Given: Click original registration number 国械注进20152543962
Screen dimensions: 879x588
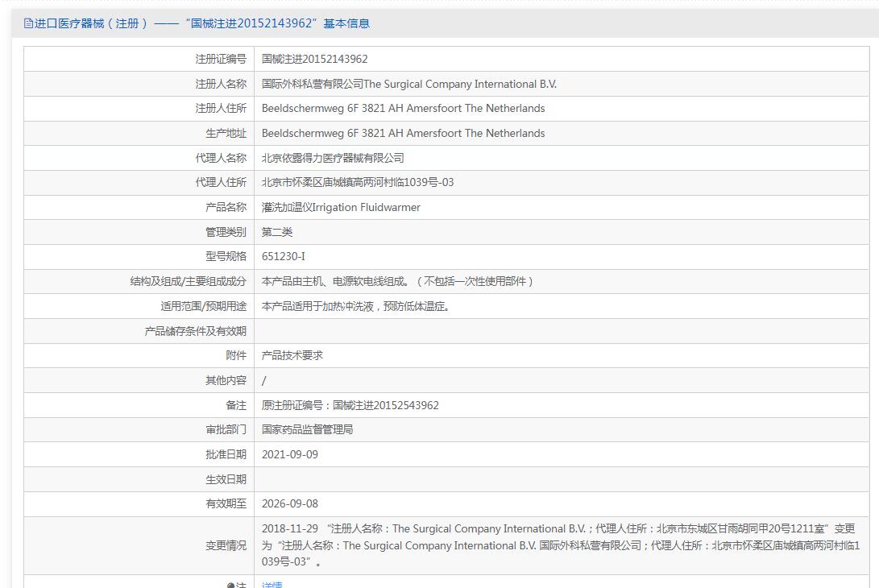Looking at the screenshot, I should 386,405.
